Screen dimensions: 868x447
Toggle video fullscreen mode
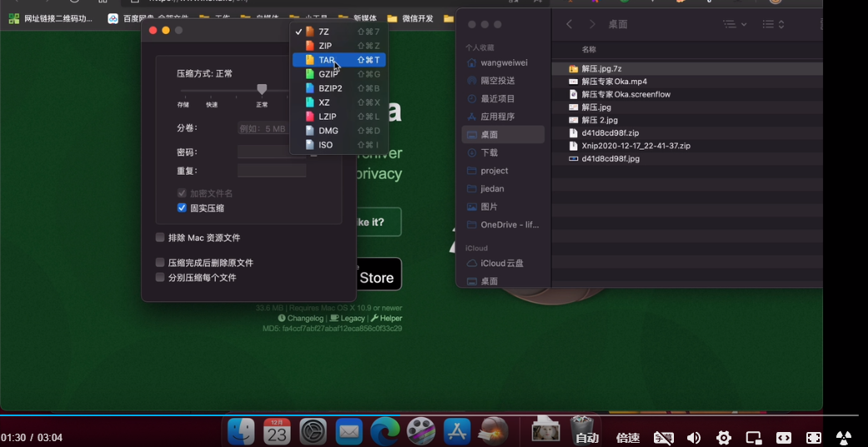click(813, 438)
